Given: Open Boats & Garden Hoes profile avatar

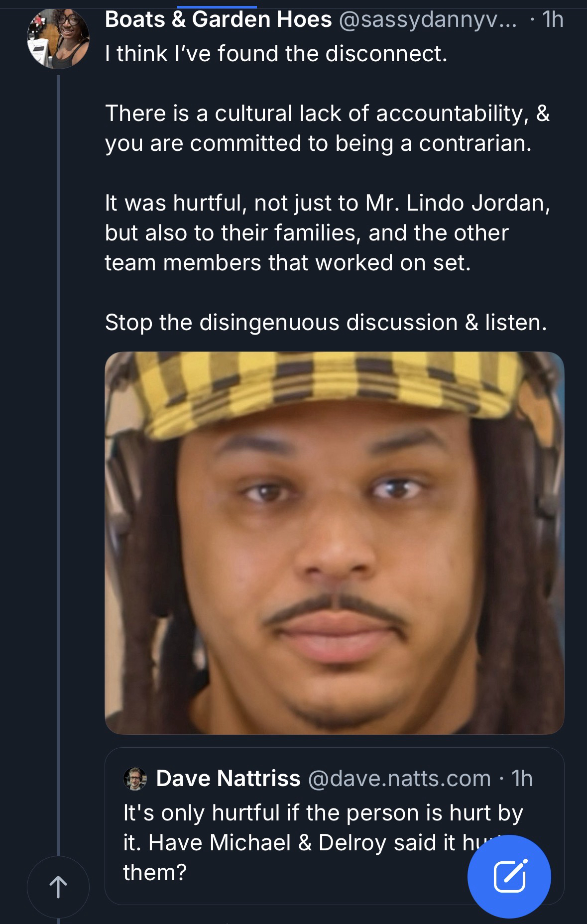Looking at the screenshot, I should tap(59, 38).
